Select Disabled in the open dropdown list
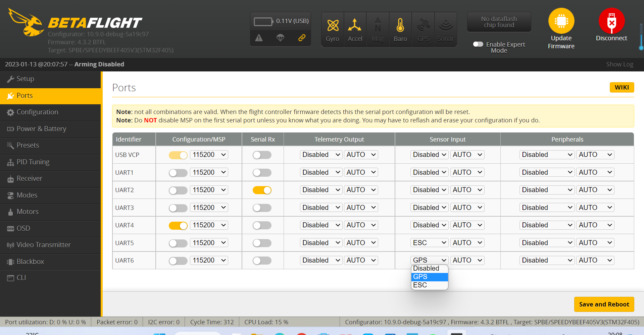This screenshot has width=644, height=335. tap(430, 269)
